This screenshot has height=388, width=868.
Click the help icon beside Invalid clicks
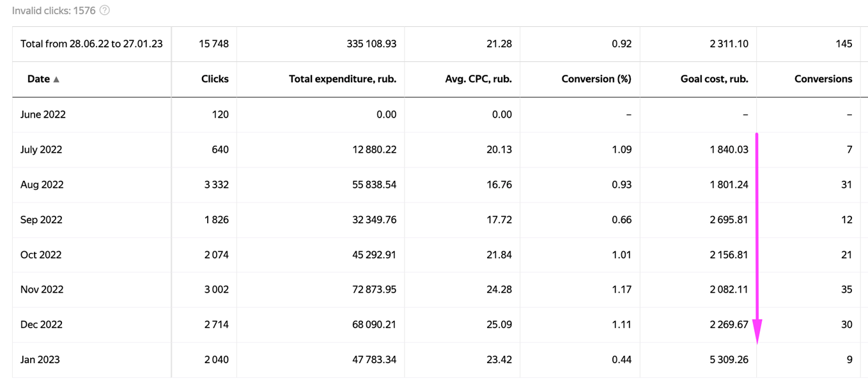[x=105, y=10]
